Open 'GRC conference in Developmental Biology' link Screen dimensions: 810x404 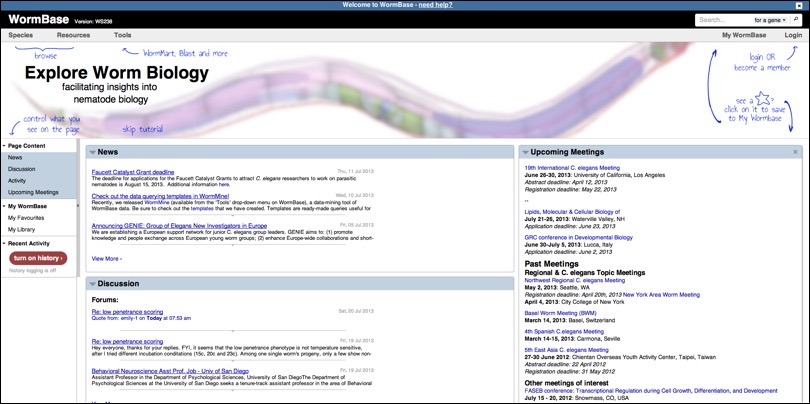(579, 238)
